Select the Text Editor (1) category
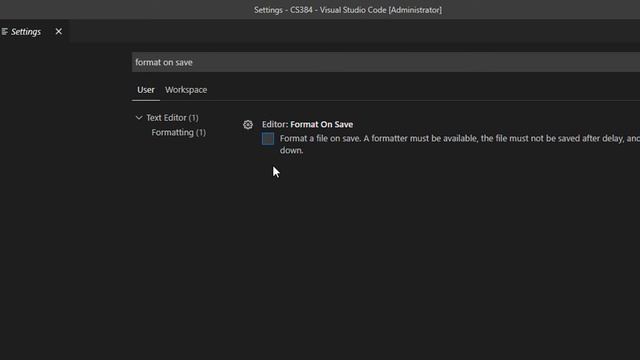640x360 pixels. (172, 118)
